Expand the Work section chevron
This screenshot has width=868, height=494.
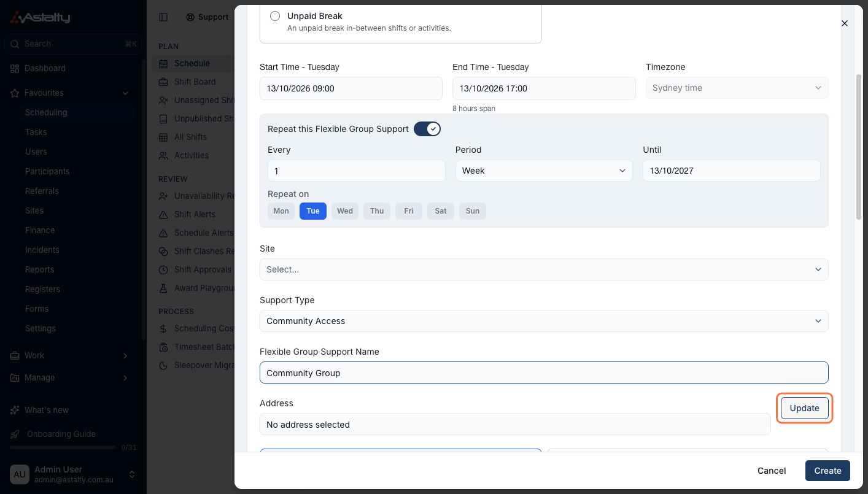pyautogui.click(x=125, y=356)
